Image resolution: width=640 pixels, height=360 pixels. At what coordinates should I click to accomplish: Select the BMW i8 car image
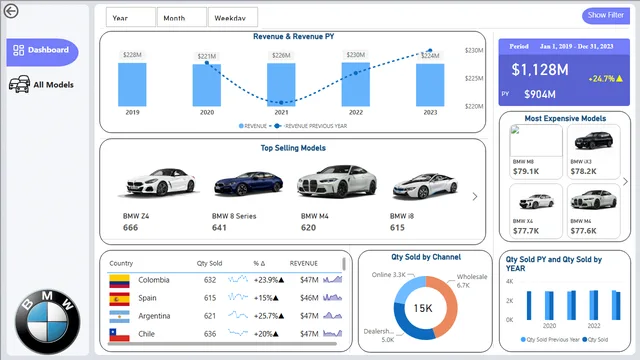[425, 186]
